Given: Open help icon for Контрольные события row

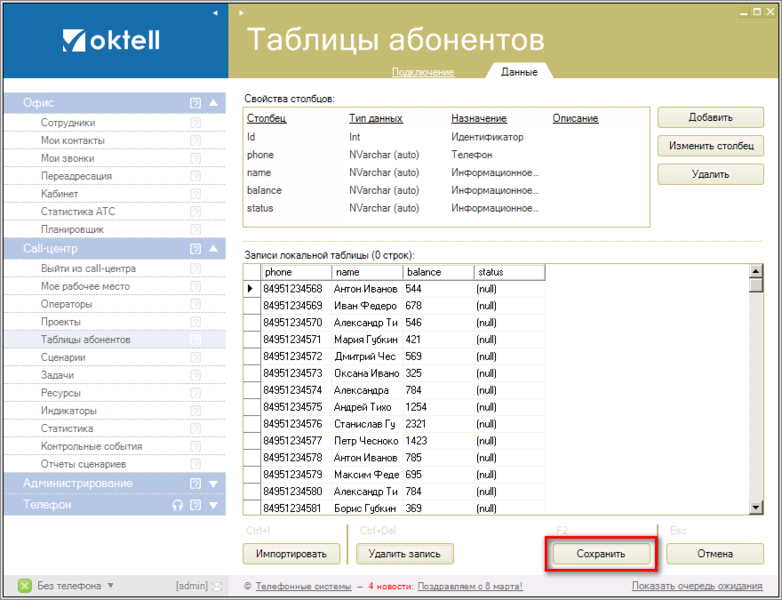Looking at the screenshot, I should (x=195, y=446).
